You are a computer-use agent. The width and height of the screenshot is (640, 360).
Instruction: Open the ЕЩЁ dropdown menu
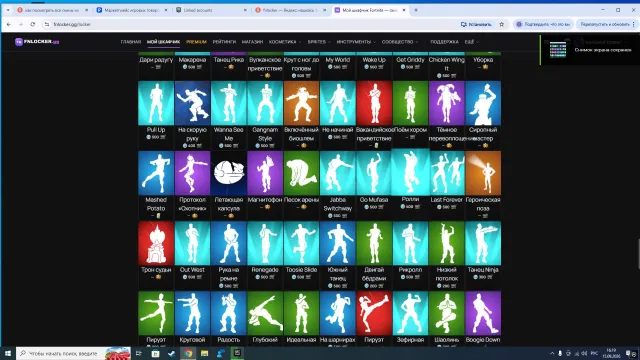coord(471,42)
